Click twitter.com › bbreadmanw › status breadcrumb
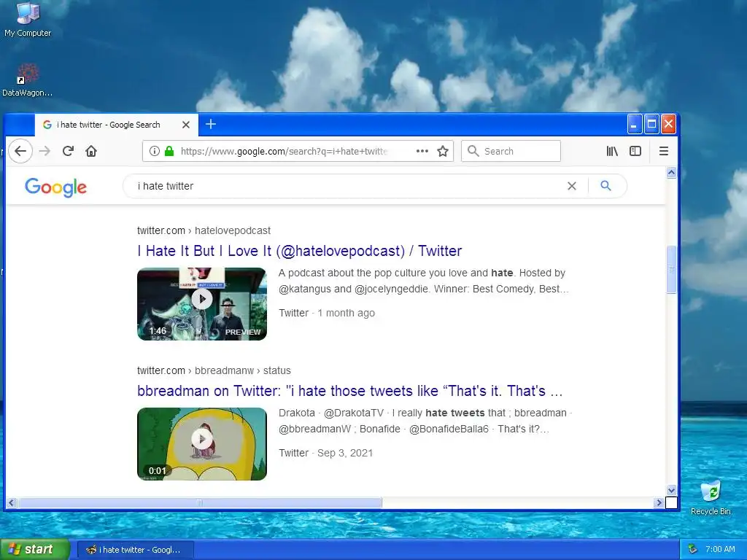 [214, 370]
